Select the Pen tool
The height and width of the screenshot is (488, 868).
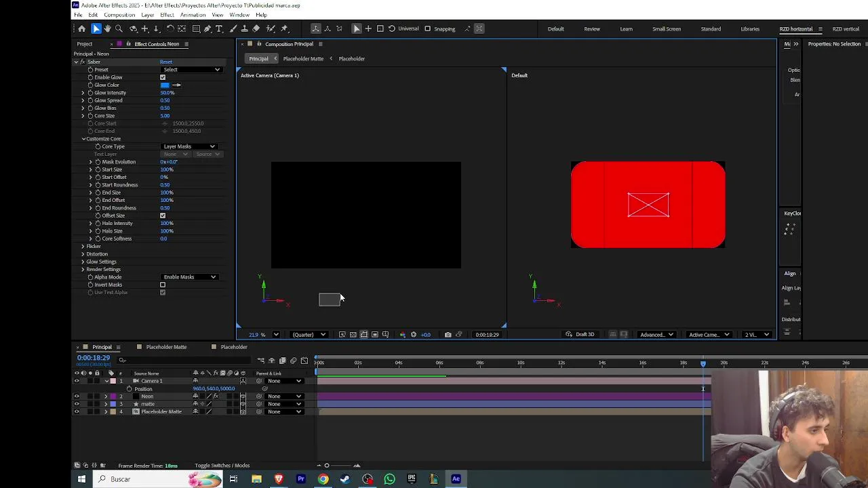point(208,28)
